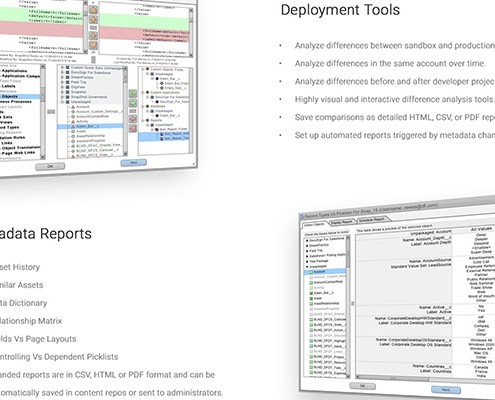The height and width of the screenshot is (400, 495).
Task: Select Page Web Links in the asset list
Action: click(x=18, y=153)
